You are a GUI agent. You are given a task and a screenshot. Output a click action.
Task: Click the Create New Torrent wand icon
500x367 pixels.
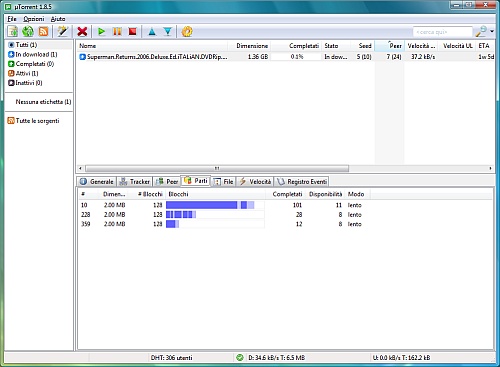click(63, 32)
